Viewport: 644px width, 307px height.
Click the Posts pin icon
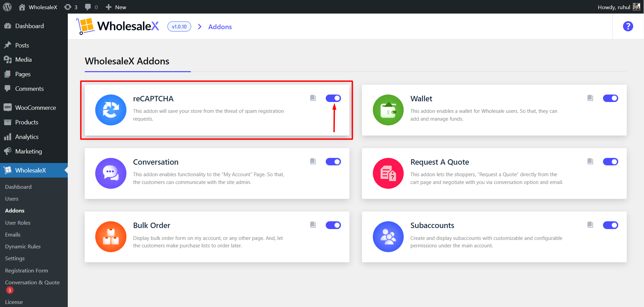7,45
